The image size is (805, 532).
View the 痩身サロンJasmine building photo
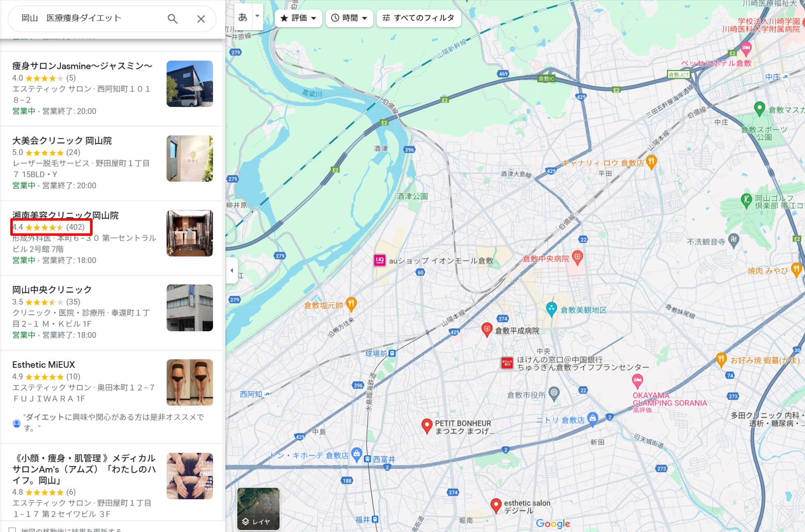click(x=190, y=84)
